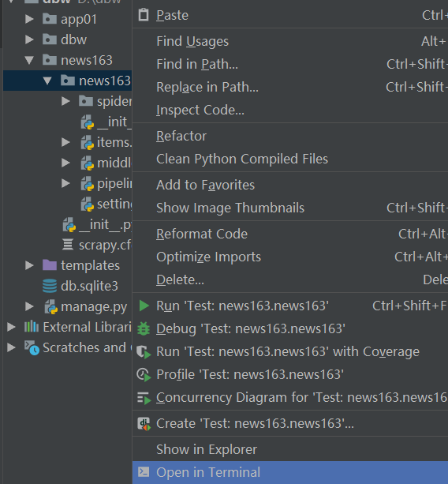
Task: Click the Run with Coverage shield icon
Action: tap(144, 351)
